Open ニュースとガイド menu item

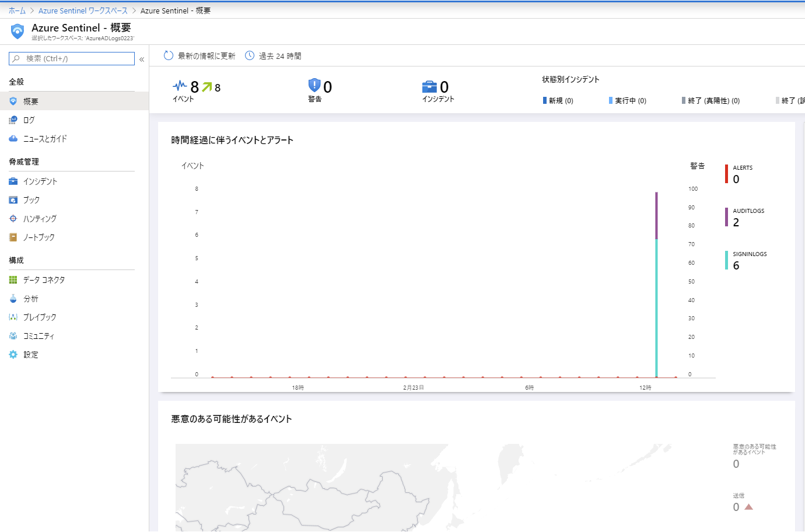pyautogui.click(x=74, y=139)
